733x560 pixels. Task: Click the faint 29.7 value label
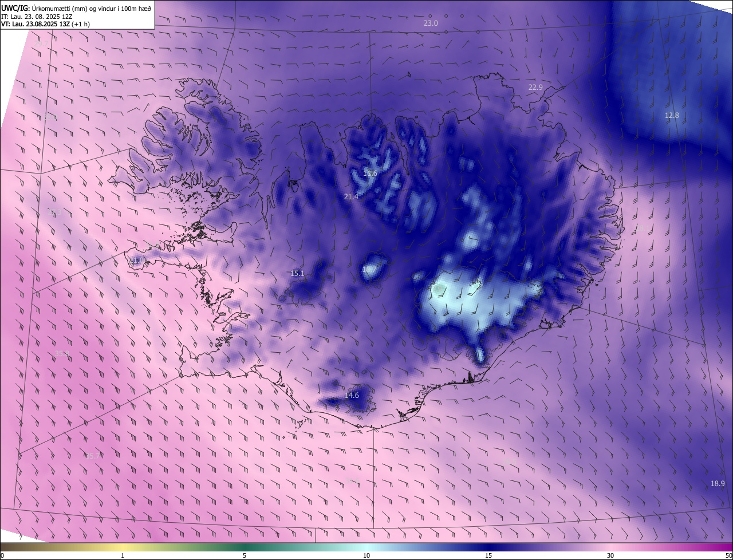pos(40,44)
